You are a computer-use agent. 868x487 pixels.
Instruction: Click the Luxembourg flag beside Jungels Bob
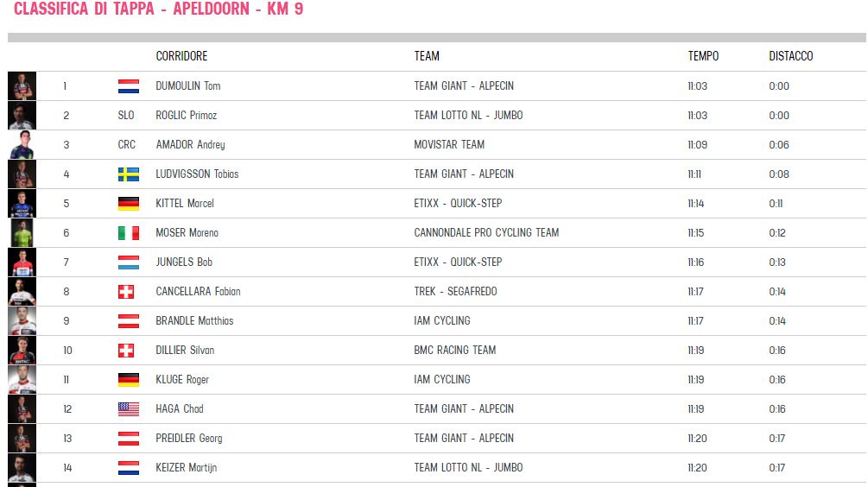[129, 262]
